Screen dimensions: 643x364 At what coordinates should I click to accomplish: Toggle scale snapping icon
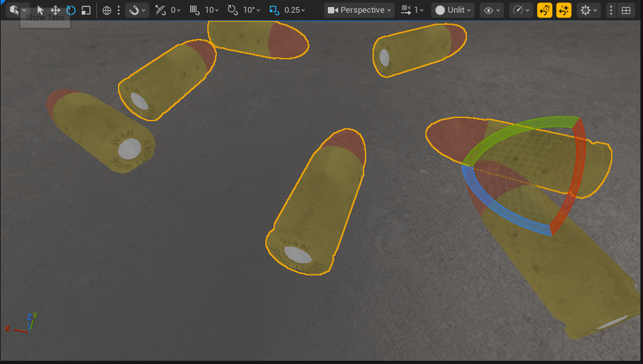pyautogui.click(x=274, y=10)
